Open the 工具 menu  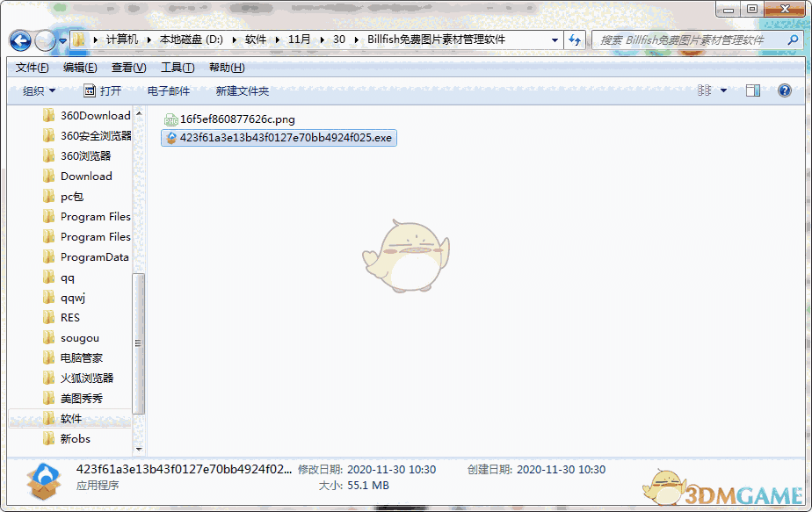(x=176, y=67)
